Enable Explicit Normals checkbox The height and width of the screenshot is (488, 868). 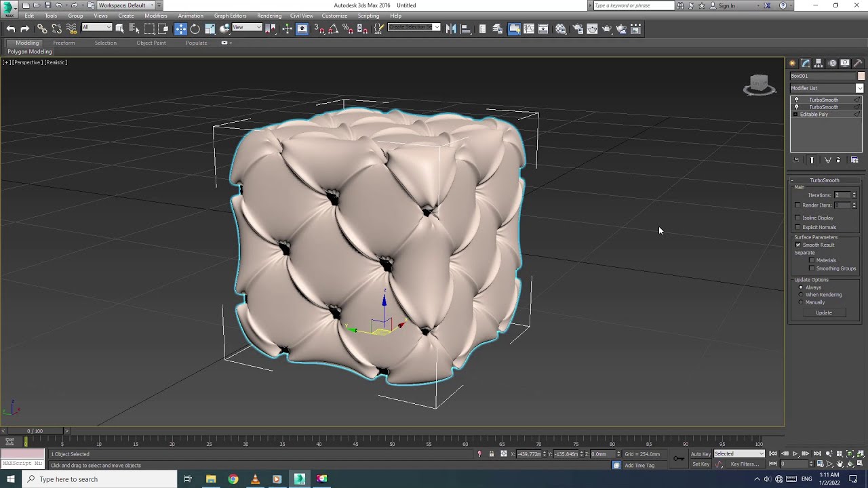pos(798,227)
